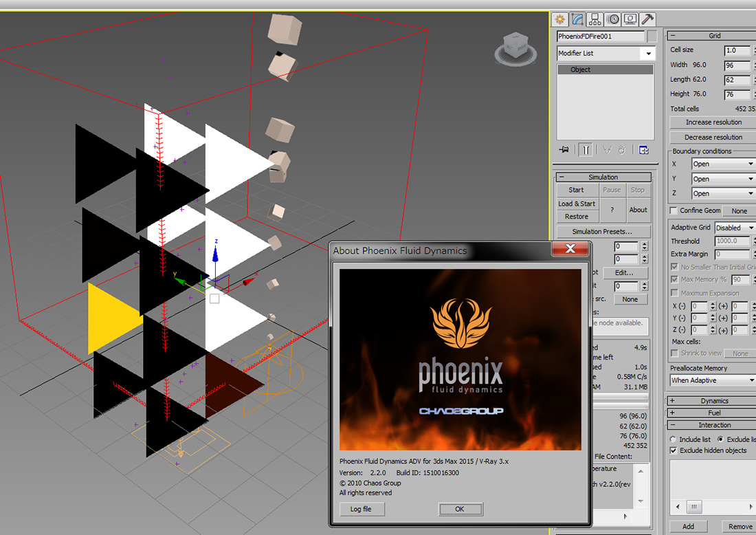Toggle No Smaller Than Initial Grid checkbox
The image size is (756, 535).
tap(674, 267)
